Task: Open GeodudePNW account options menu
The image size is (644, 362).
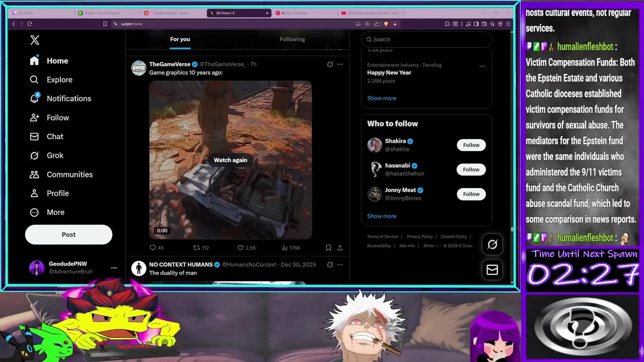Action: [114, 268]
